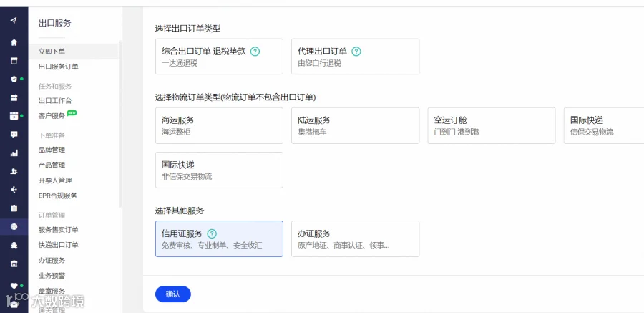This screenshot has height=313, width=644.
Task: Open help icon beside 代理出口订单
Action: click(356, 52)
